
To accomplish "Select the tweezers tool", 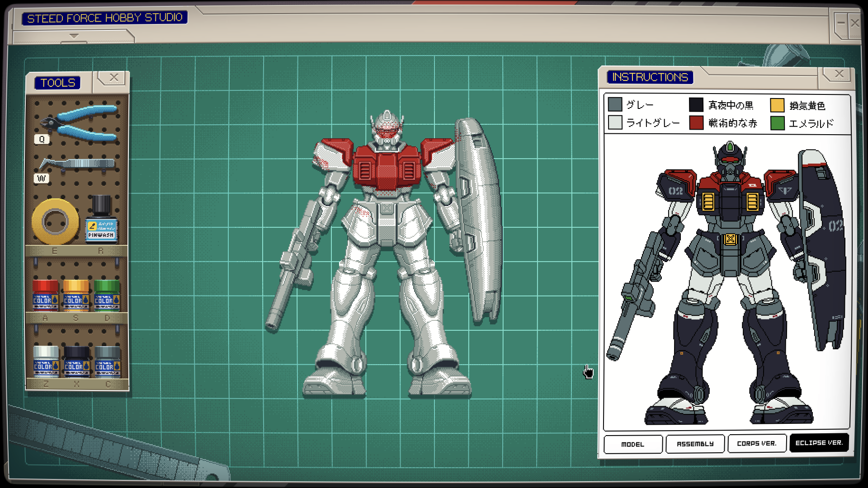I will (78, 164).
